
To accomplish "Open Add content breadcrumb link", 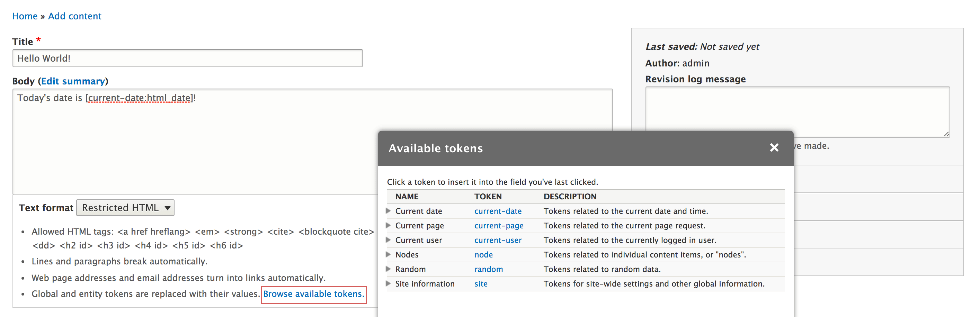I will click(74, 16).
